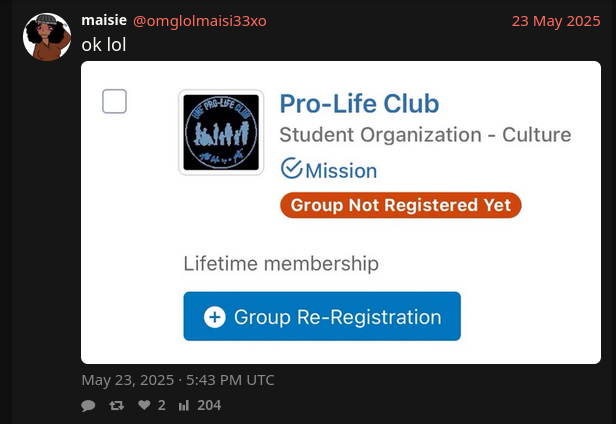Tick the checkbox beside Pro-Life Club
Viewport: 616px width, 424px height.
click(x=115, y=101)
